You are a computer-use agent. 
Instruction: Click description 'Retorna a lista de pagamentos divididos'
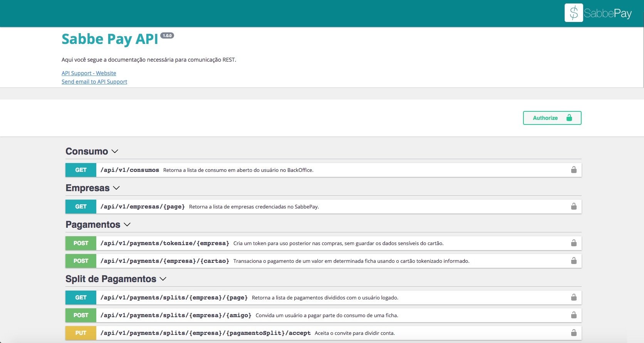325,298
